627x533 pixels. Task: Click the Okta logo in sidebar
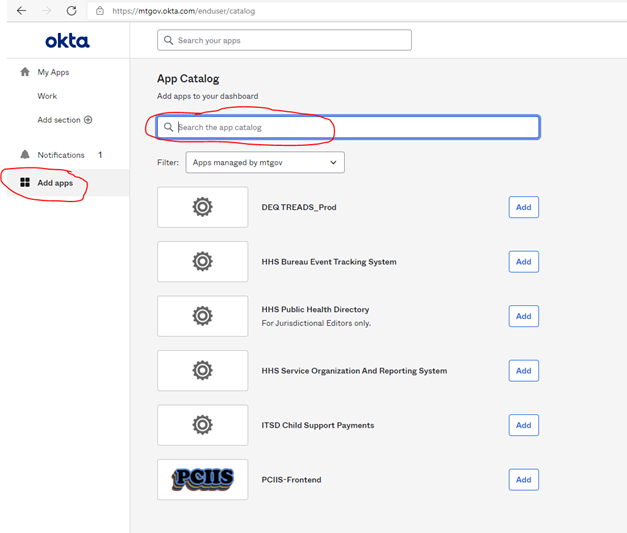[67, 41]
